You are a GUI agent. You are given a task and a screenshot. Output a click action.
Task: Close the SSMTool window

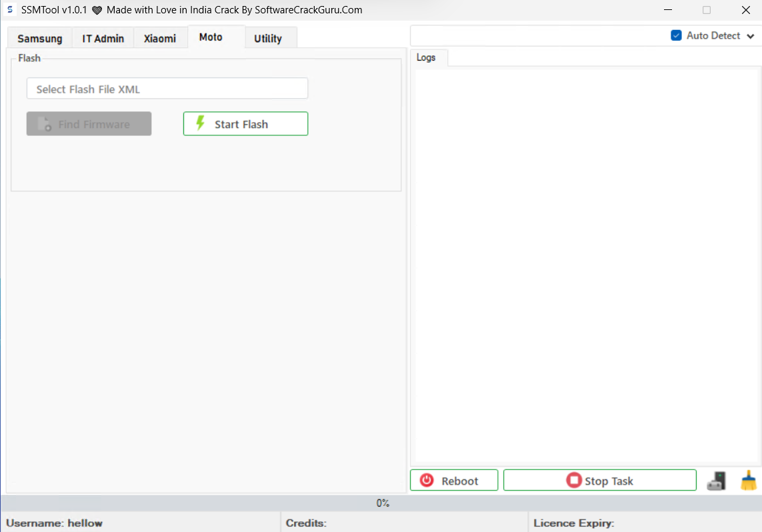tap(745, 10)
